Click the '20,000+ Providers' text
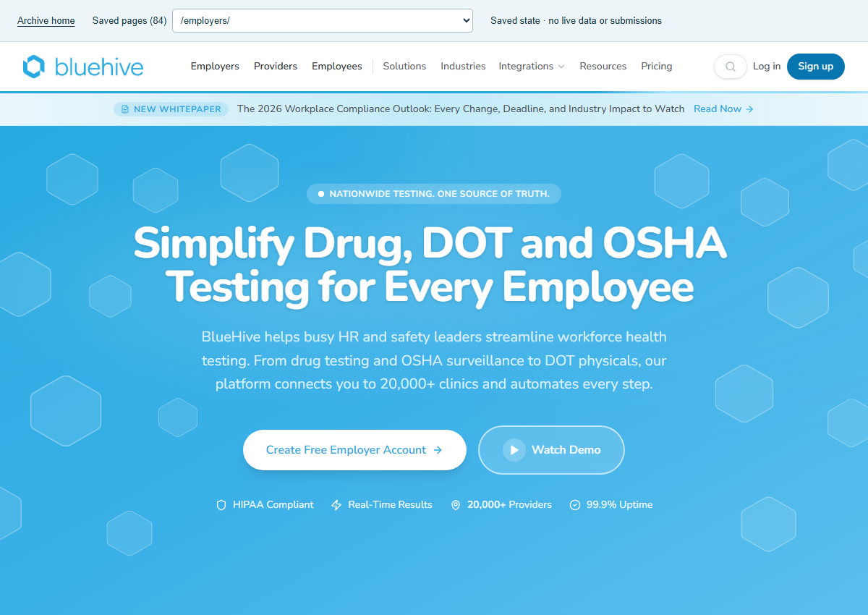The height and width of the screenshot is (615, 868). click(x=509, y=505)
